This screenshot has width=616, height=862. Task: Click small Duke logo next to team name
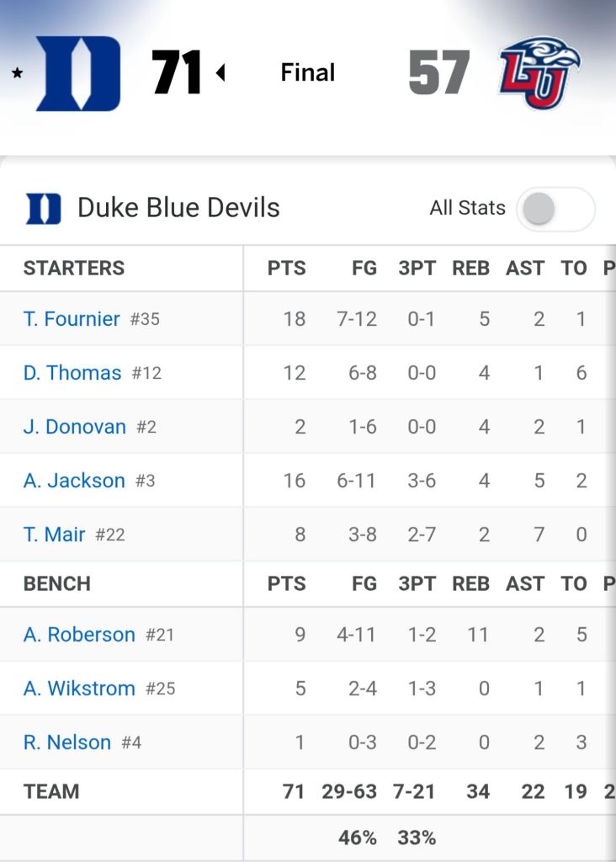coord(44,209)
